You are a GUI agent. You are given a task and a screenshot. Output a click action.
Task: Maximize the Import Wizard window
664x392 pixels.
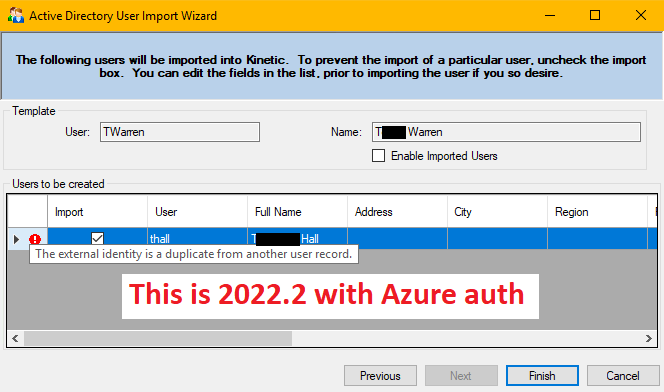(x=595, y=16)
